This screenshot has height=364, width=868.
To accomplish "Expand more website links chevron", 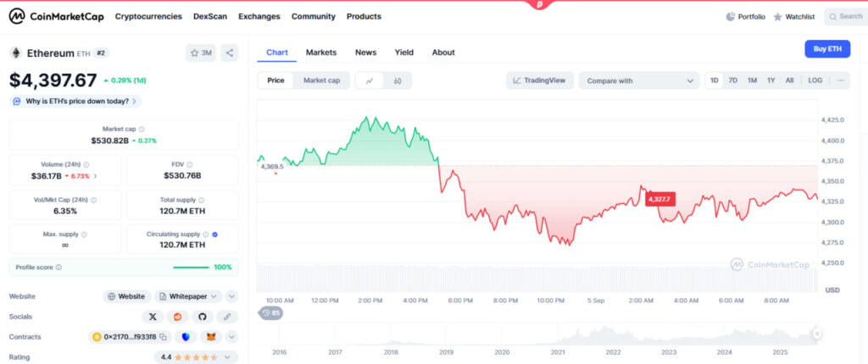I will (232, 296).
